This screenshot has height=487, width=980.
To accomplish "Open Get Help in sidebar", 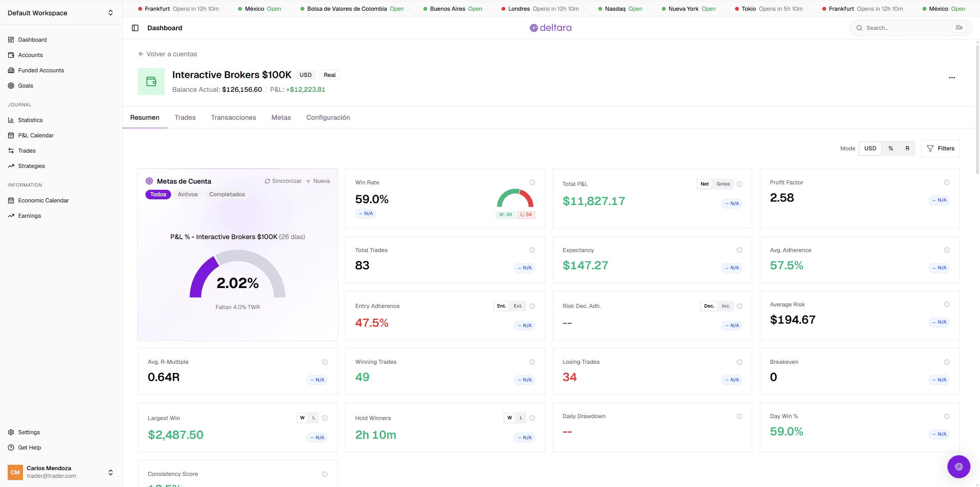I will pos(61,448).
